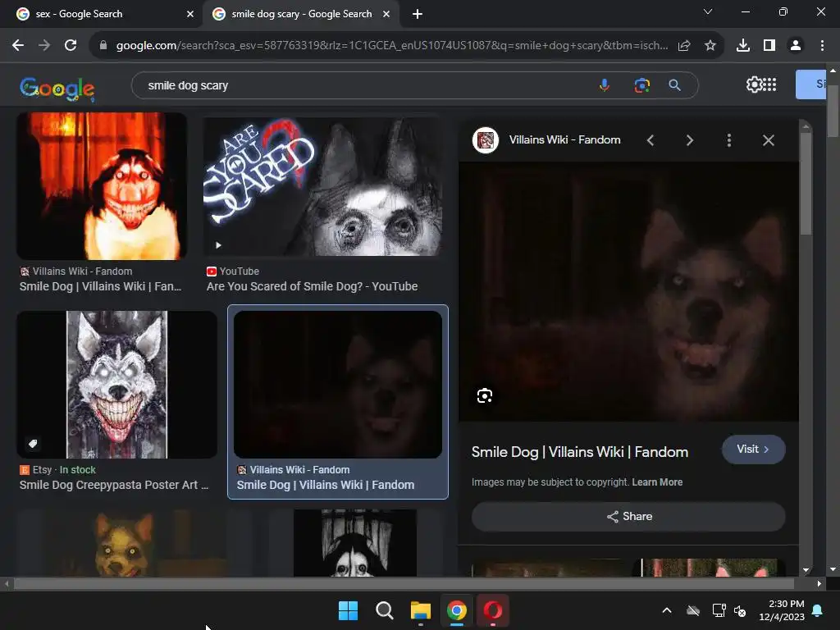This screenshot has height=630, width=840.
Task: View site information lock icon
Action: [x=103, y=46]
